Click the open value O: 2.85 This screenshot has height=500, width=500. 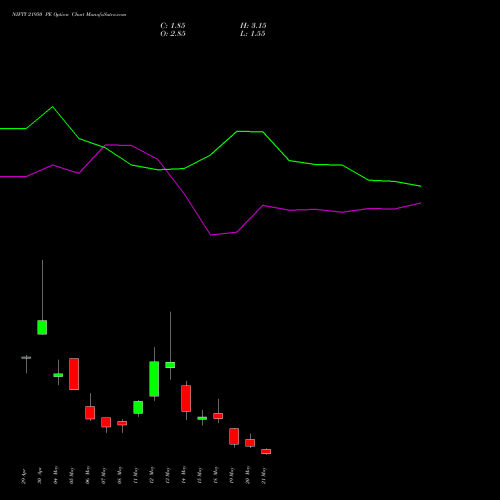click(x=173, y=34)
